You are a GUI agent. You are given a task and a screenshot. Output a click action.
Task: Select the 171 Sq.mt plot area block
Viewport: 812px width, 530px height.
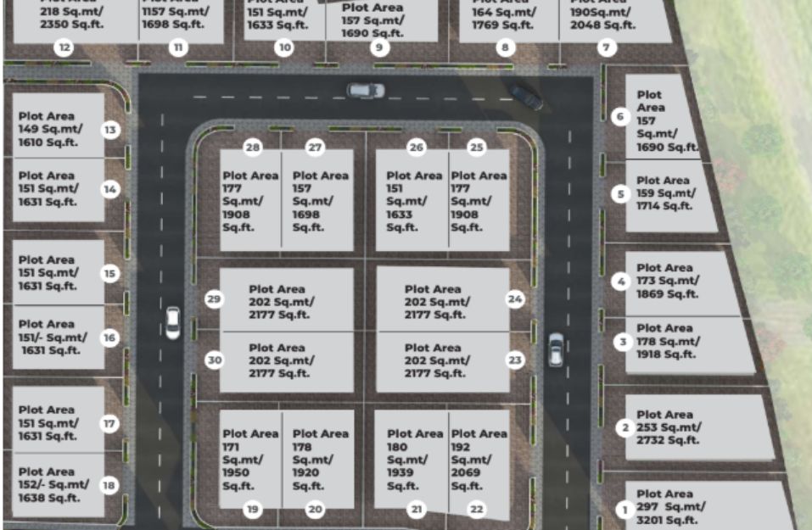[250, 458]
